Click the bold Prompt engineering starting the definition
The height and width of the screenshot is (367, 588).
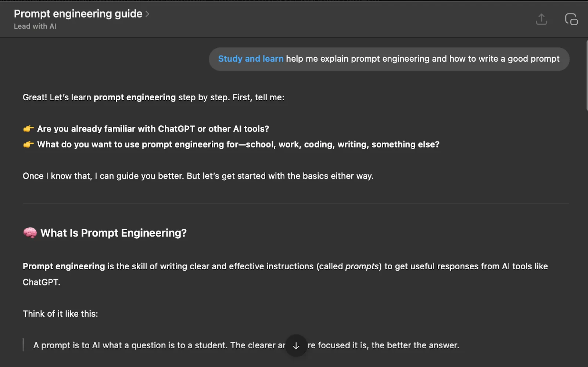64,266
